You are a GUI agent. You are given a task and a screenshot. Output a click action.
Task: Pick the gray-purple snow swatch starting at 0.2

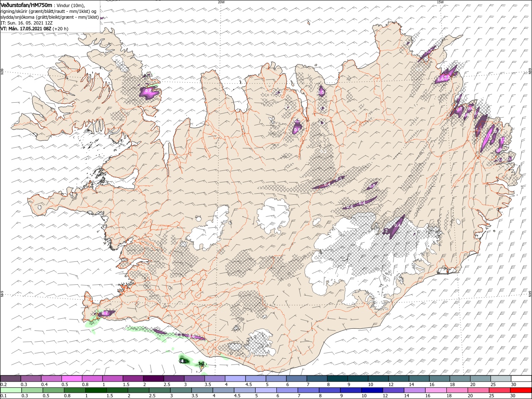point(10,379)
